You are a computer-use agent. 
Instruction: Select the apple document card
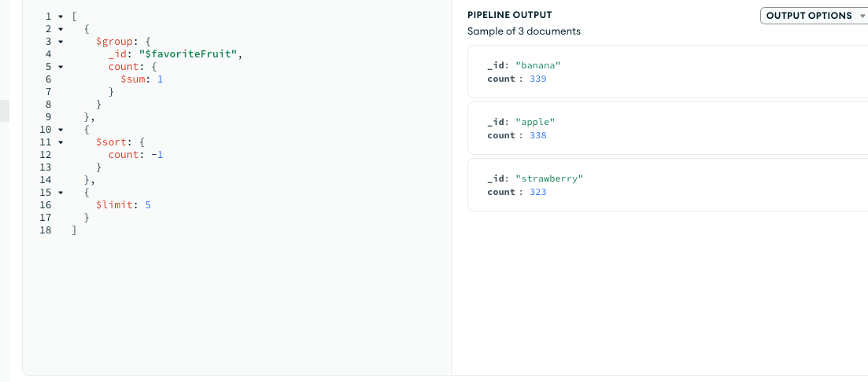pyautogui.click(x=667, y=128)
